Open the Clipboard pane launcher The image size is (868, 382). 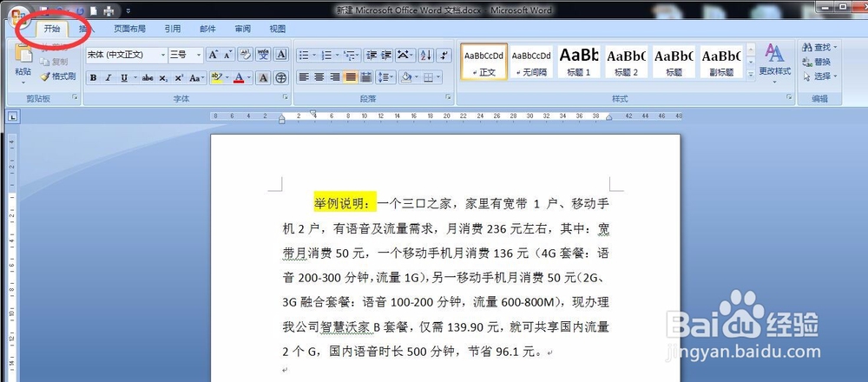click(75, 97)
